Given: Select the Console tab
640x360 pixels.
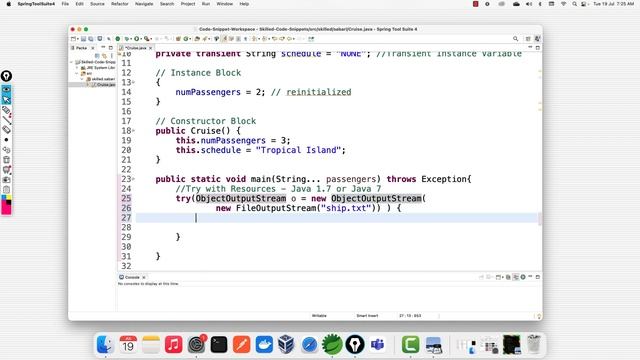Looking at the screenshot, I should pos(131,277).
